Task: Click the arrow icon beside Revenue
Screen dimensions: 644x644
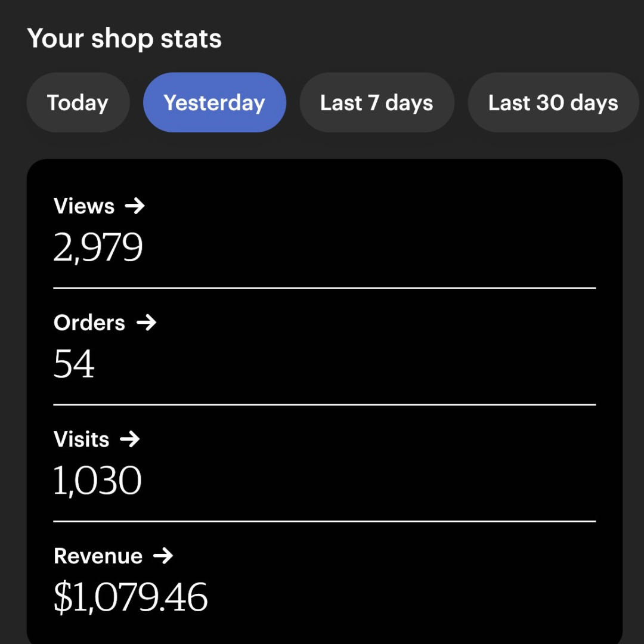Action: click(x=163, y=556)
